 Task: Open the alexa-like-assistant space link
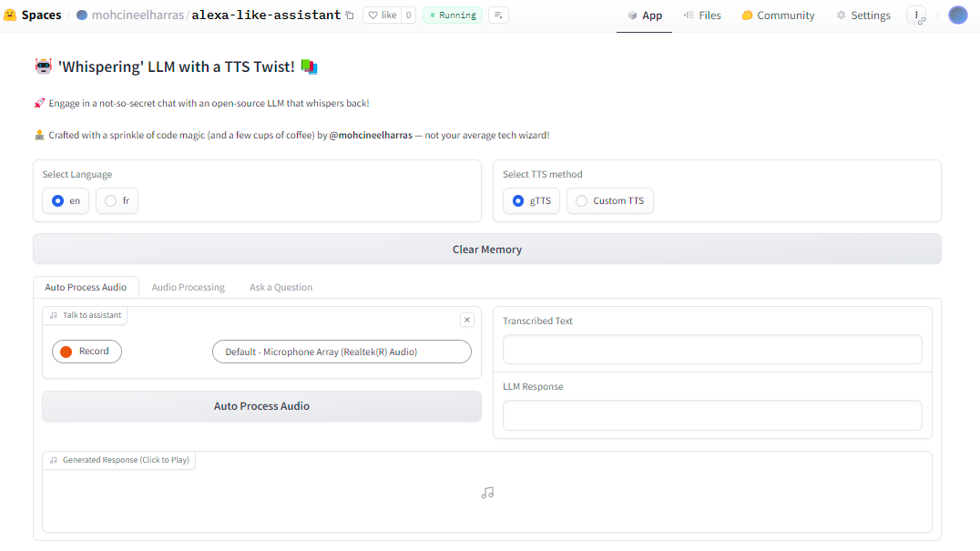[x=266, y=15]
